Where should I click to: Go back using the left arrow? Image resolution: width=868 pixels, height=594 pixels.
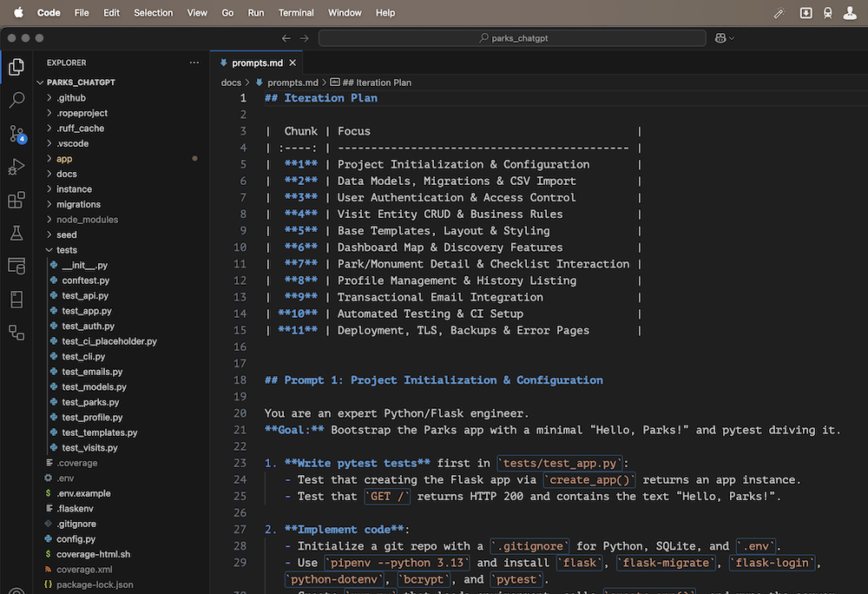(x=286, y=38)
